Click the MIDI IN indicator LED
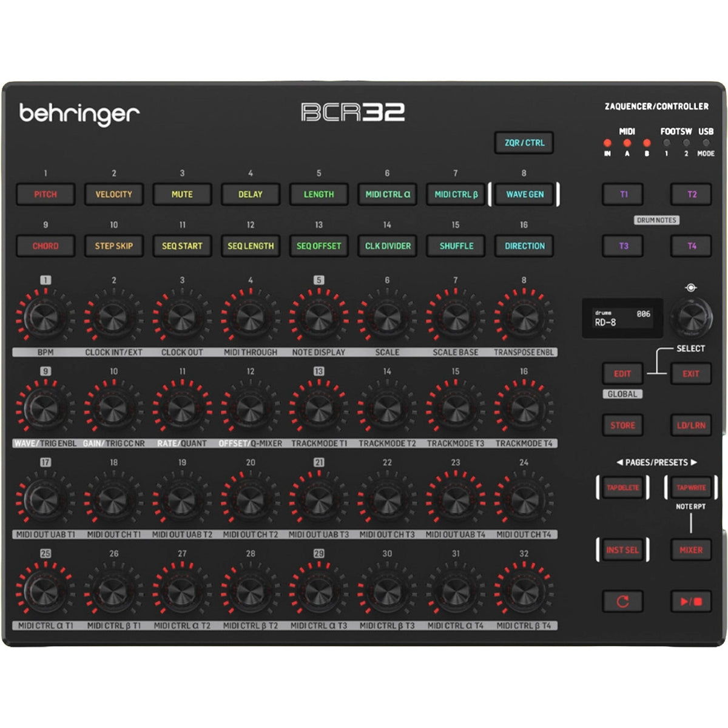The width and height of the screenshot is (728, 728). [x=607, y=143]
